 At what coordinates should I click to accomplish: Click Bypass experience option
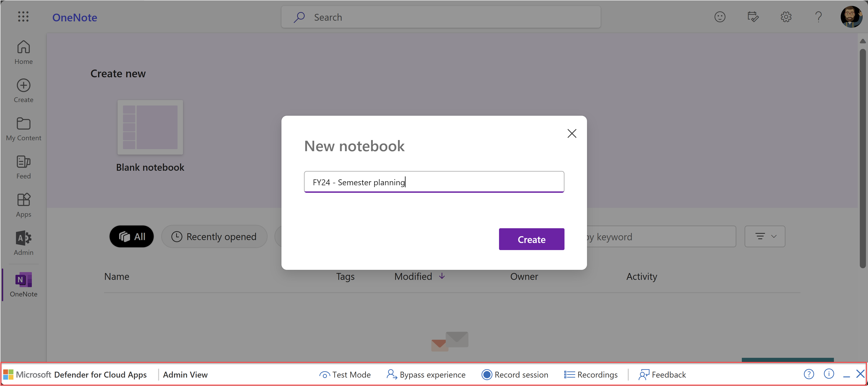[426, 375]
